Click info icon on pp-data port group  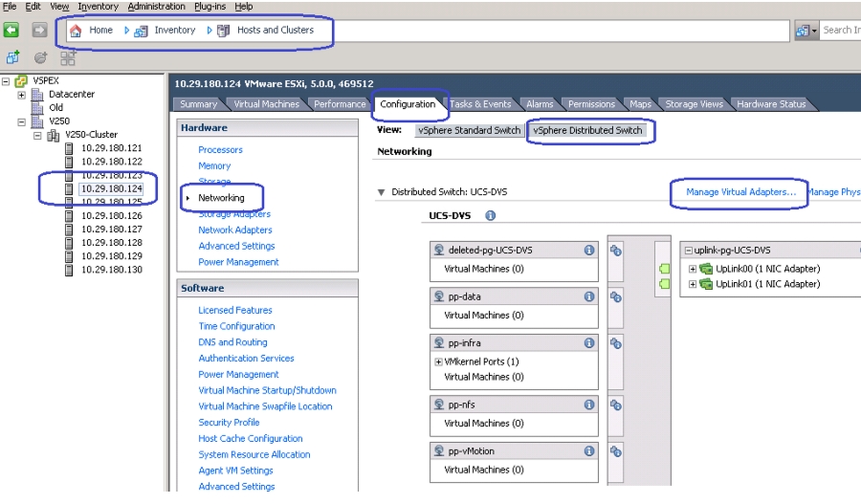[589, 296]
